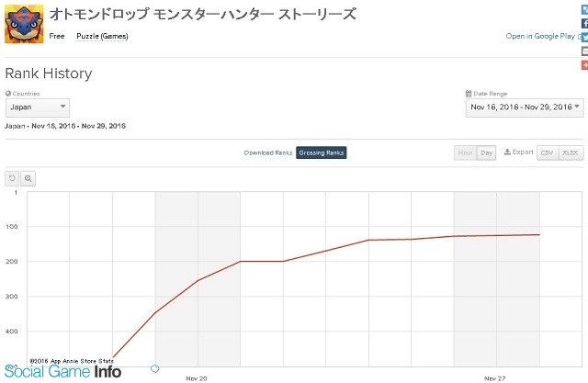This screenshot has width=588, height=383.
Task: Expand the Date Range dropdown
Action: [x=525, y=107]
